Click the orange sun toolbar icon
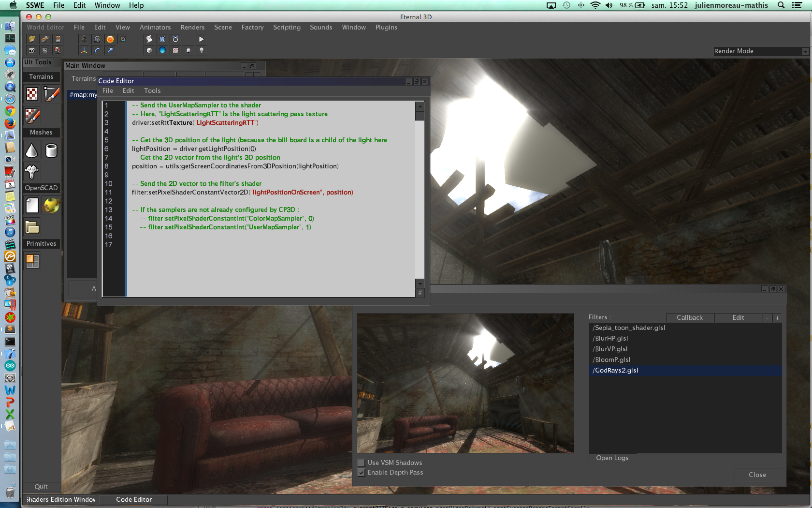Screen dimensions: 812x508 (x=110, y=39)
